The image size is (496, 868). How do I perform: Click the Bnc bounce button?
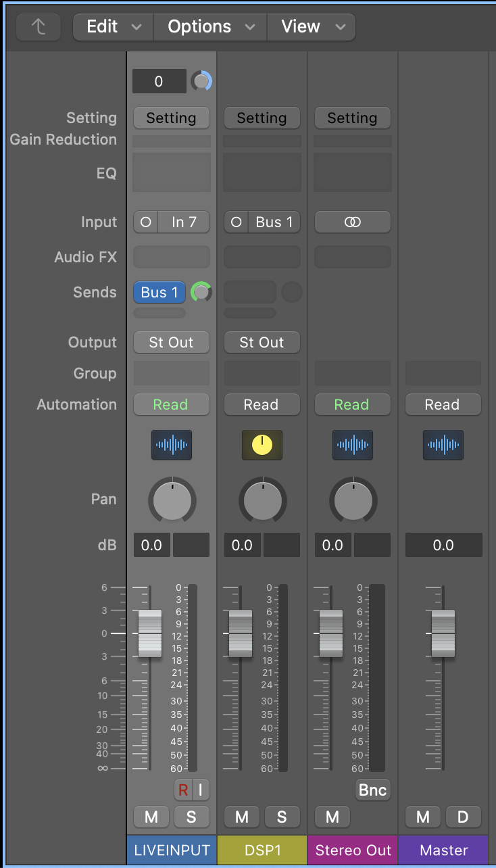[372, 790]
